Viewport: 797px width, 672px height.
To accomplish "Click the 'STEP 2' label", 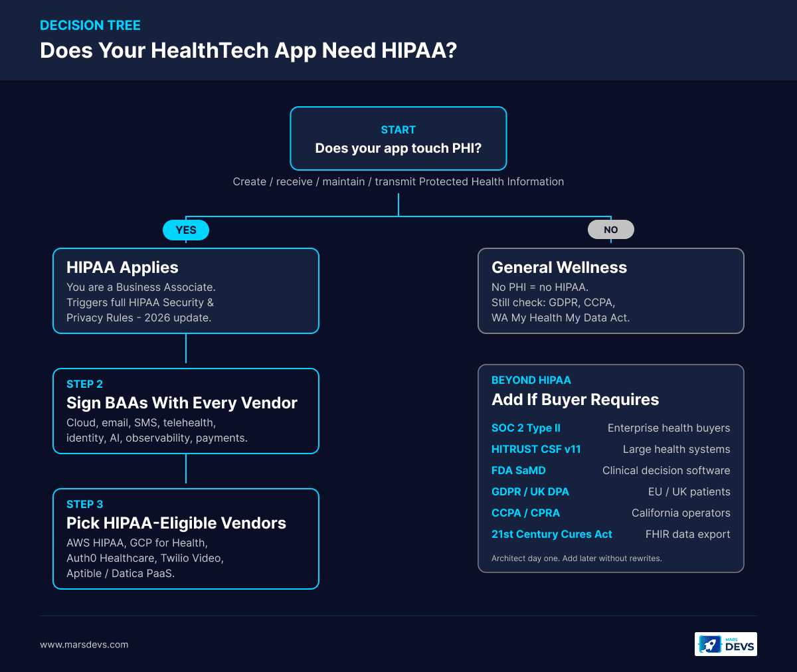I will (85, 384).
